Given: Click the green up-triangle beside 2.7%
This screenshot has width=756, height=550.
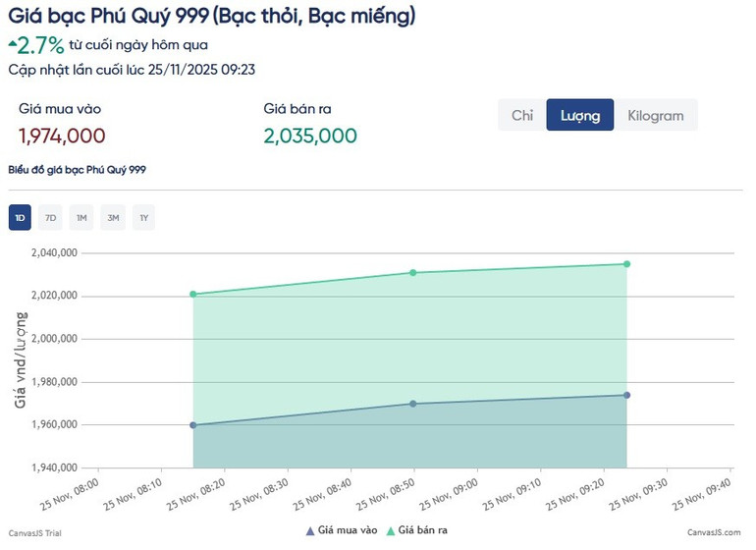Looking at the screenshot, I should [x=12, y=42].
